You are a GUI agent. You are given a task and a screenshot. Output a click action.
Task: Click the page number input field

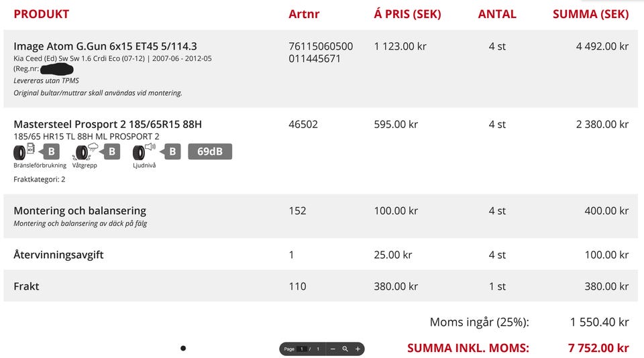click(x=302, y=349)
